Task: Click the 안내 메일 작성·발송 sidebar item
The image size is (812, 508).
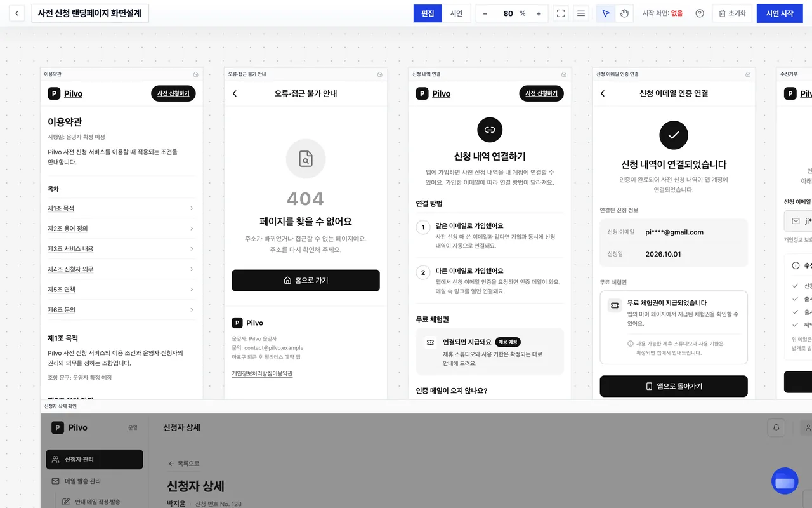Action: point(98,502)
